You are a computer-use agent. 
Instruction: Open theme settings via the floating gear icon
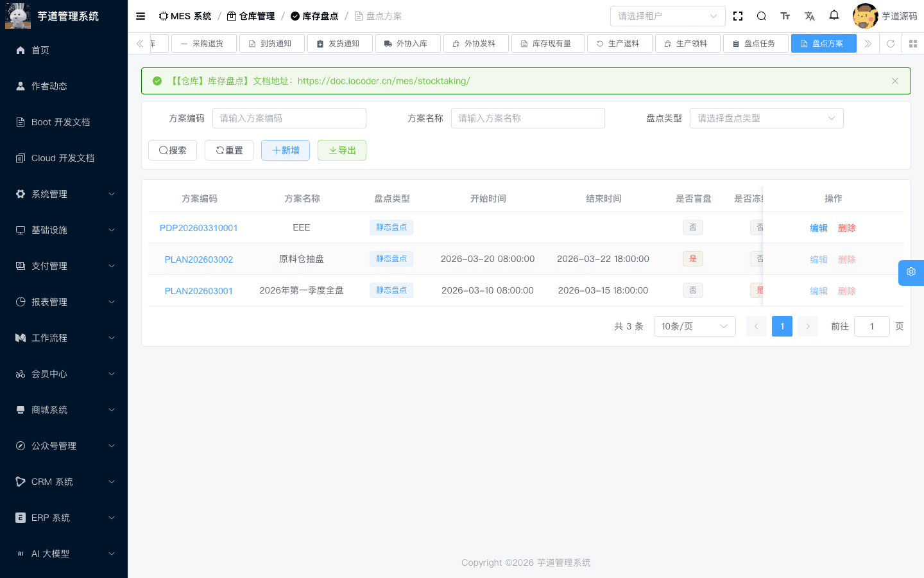[x=911, y=272]
